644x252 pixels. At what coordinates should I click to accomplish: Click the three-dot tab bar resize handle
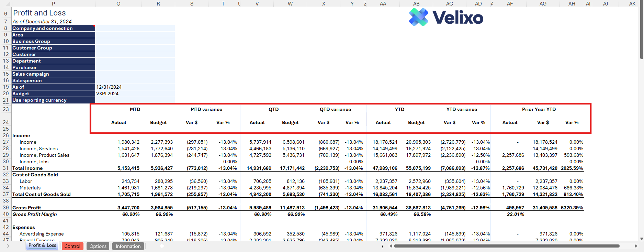click(383, 246)
